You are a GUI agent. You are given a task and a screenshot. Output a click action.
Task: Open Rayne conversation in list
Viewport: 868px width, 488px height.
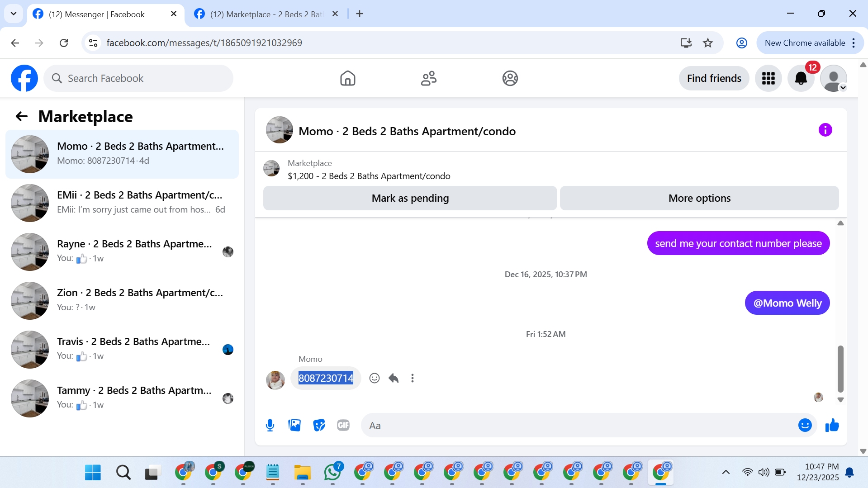[x=122, y=252]
